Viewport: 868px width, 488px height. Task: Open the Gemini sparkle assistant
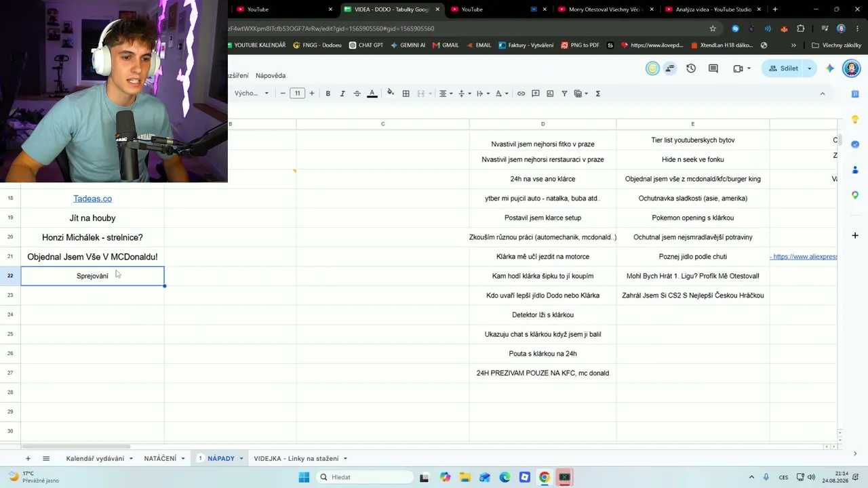pos(829,68)
